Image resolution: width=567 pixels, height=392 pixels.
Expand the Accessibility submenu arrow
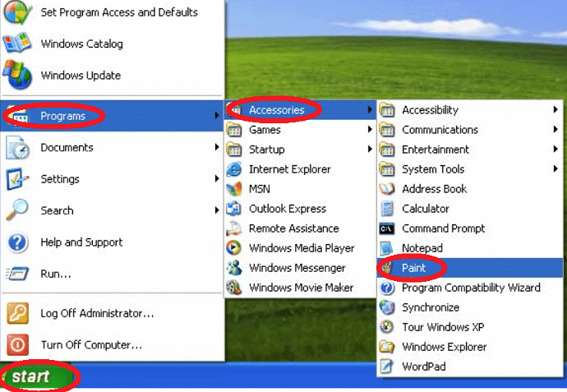[x=556, y=110]
